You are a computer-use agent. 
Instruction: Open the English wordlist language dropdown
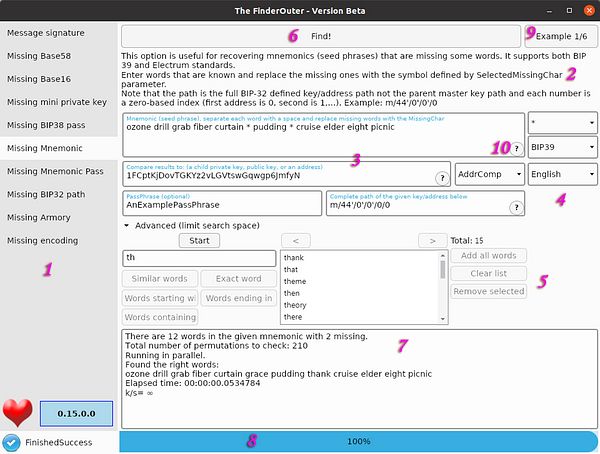coord(562,173)
